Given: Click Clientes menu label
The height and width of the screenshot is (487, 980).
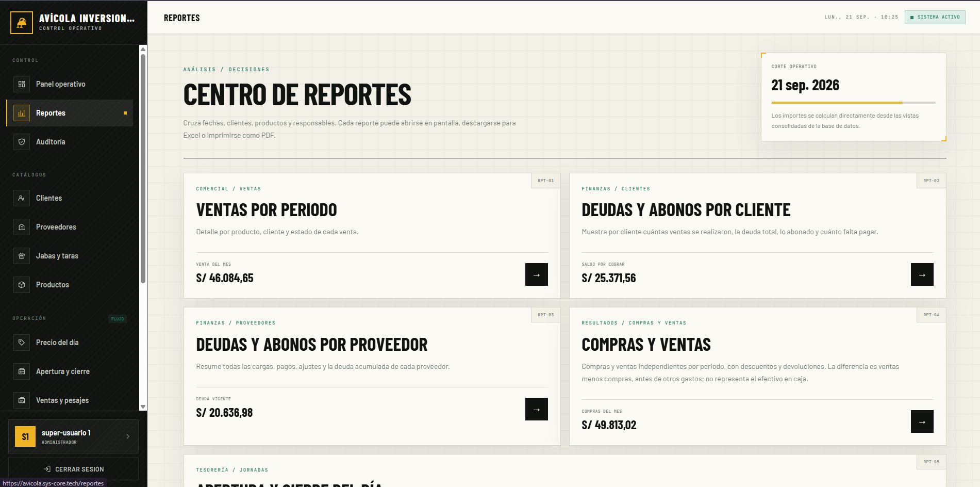Looking at the screenshot, I should pyautogui.click(x=49, y=198).
